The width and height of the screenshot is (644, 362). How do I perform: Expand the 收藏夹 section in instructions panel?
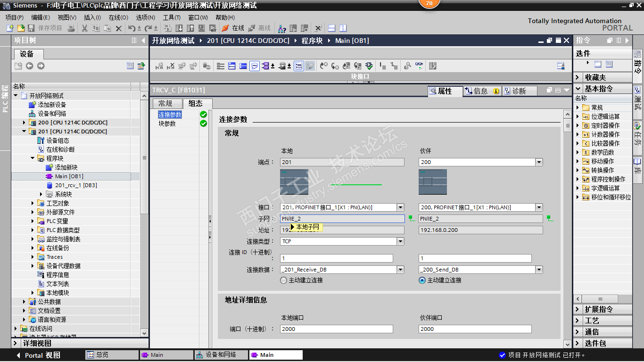pyautogui.click(x=578, y=77)
